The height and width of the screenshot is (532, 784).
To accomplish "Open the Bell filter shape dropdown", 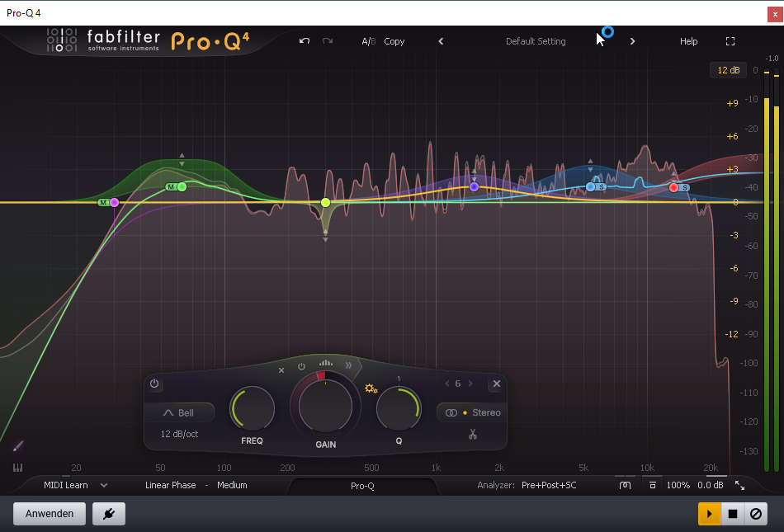I will (179, 412).
